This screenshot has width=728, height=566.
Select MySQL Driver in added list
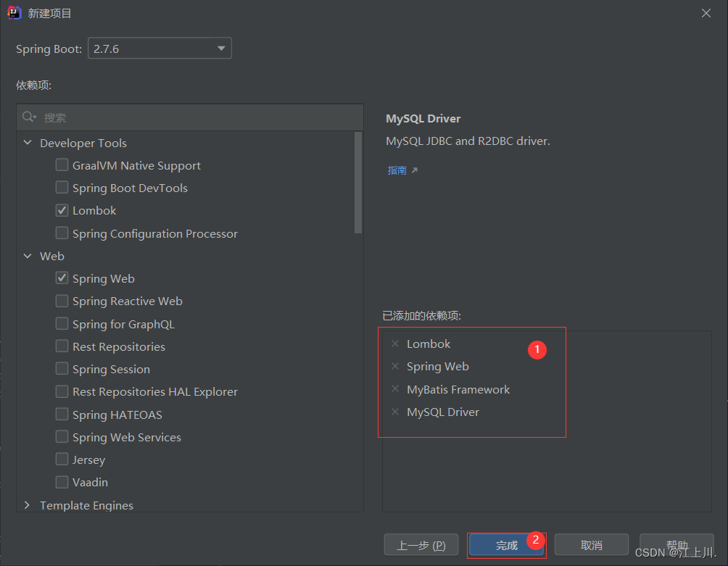(x=443, y=412)
